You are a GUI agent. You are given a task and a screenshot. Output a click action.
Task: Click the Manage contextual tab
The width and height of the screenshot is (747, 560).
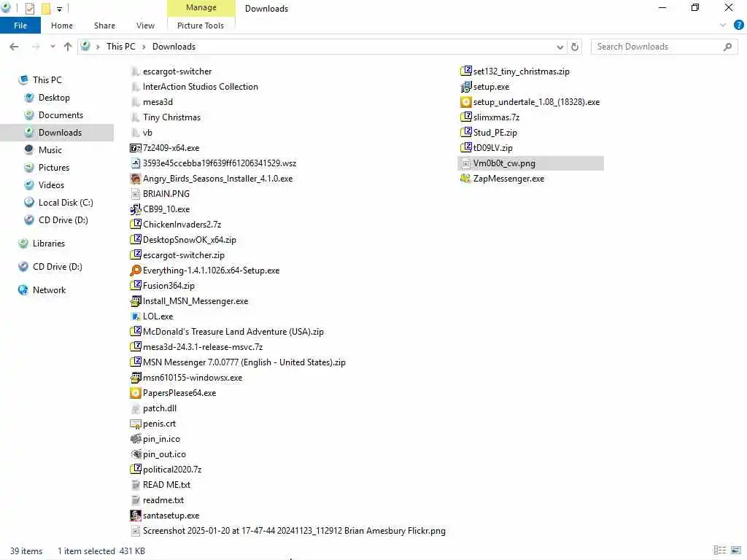(x=201, y=7)
